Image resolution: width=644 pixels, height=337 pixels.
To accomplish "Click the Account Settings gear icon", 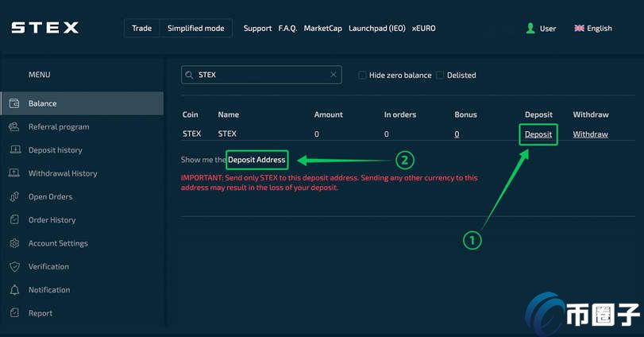I will click(14, 243).
